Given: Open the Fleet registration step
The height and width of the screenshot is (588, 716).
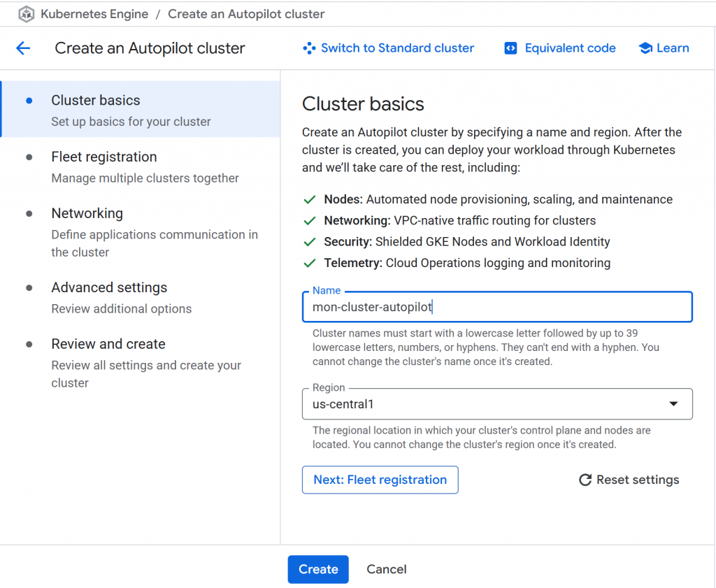Looking at the screenshot, I should point(104,157).
